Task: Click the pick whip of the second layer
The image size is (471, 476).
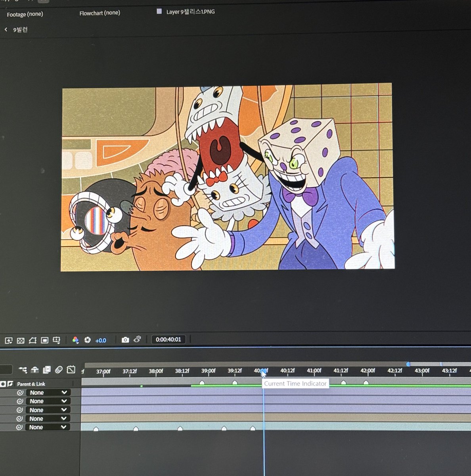Action: point(20,401)
